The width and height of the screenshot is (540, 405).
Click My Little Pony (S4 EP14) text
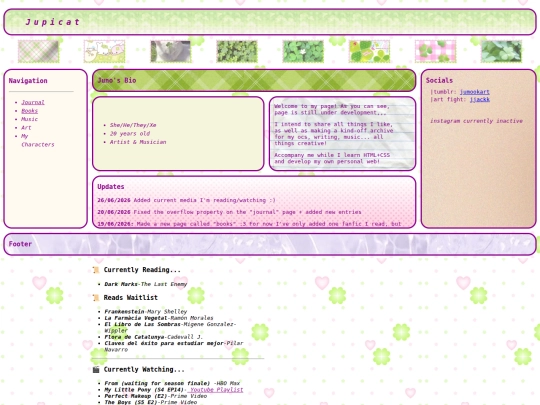[x=145, y=390]
